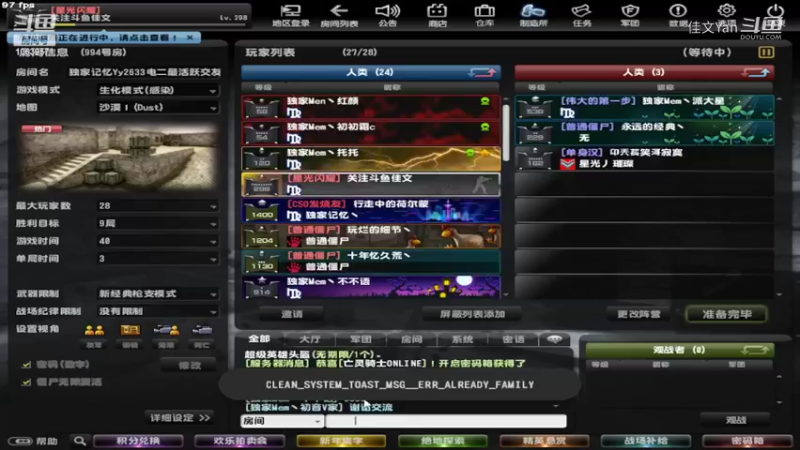This screenshot has width=800, height=450.
Task: Toggle the 密码(数字) password checkbox
Action: [26, 365]
